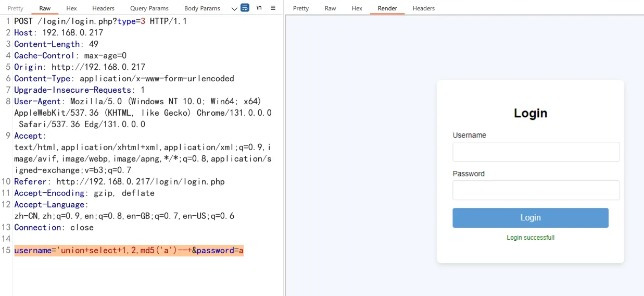Click the Upgrade-Insecure-Requests header
Image resolution: width=644 pixels, height=296 pixels.
(x=80, y=90)
